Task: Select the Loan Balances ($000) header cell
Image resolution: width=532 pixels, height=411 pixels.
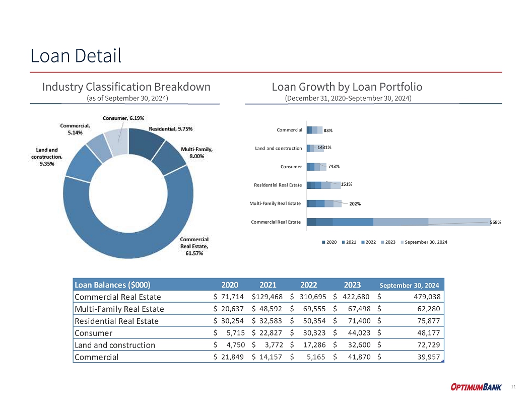Action: point(112,284)
